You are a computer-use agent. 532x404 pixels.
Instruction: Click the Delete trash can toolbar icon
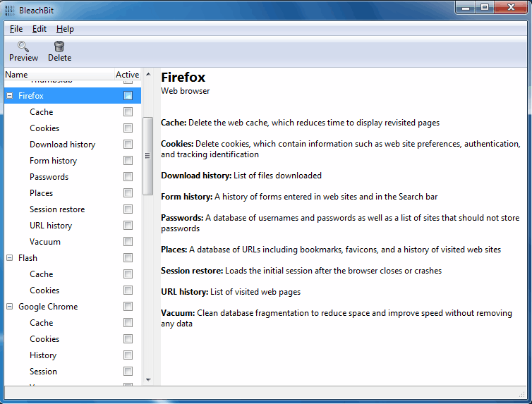(59, 47)
